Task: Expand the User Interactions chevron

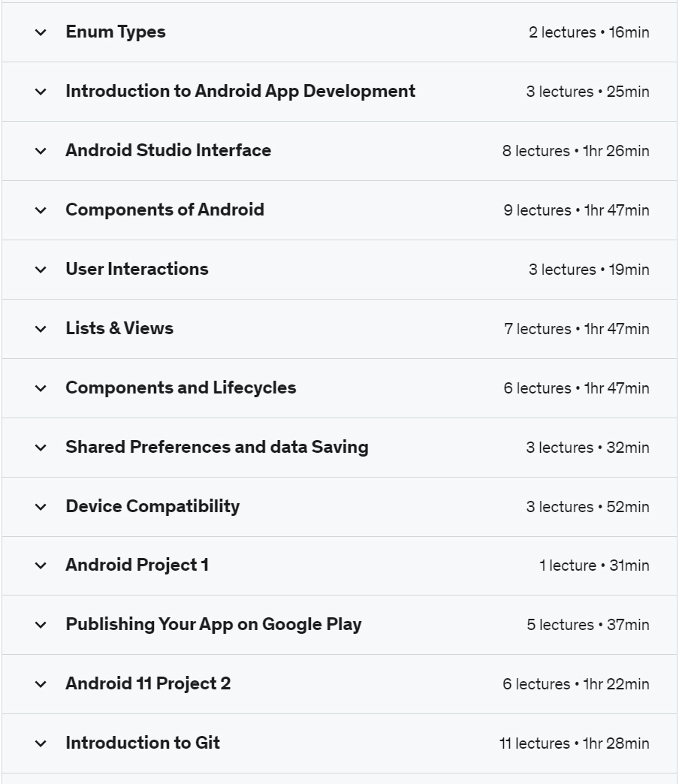Action: tap(41, 270)
